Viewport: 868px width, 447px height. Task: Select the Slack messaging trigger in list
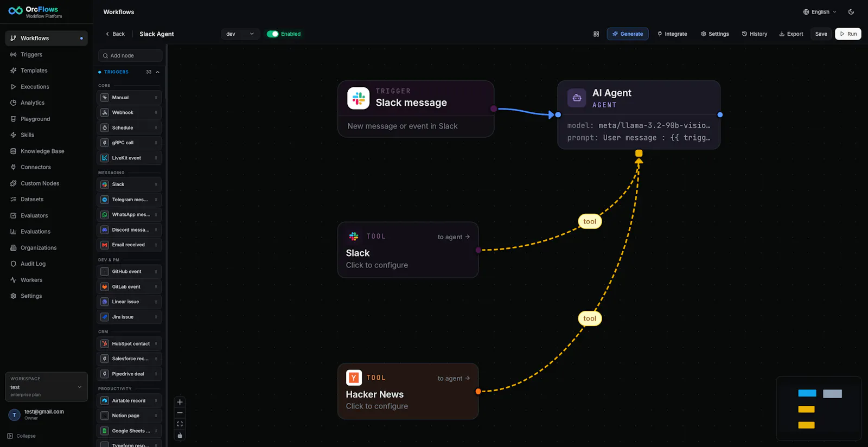(x=129, y=184)
